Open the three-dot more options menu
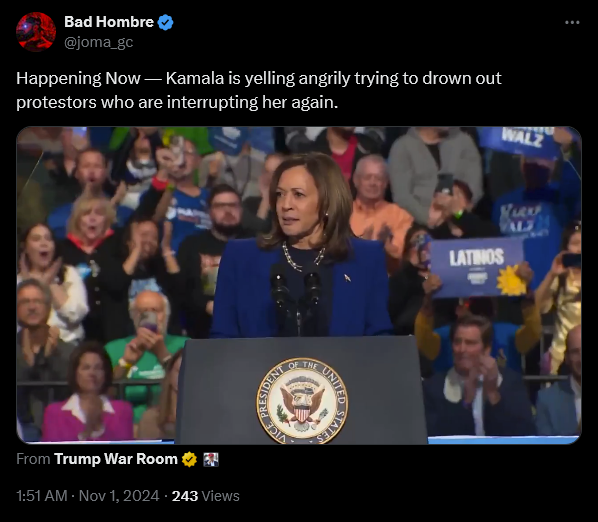 click(572, 22)
